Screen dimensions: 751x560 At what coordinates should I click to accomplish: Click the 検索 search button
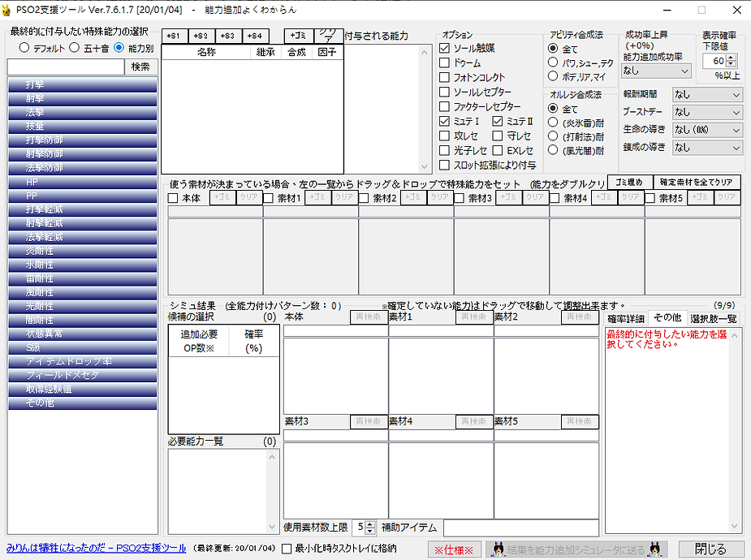140,67
